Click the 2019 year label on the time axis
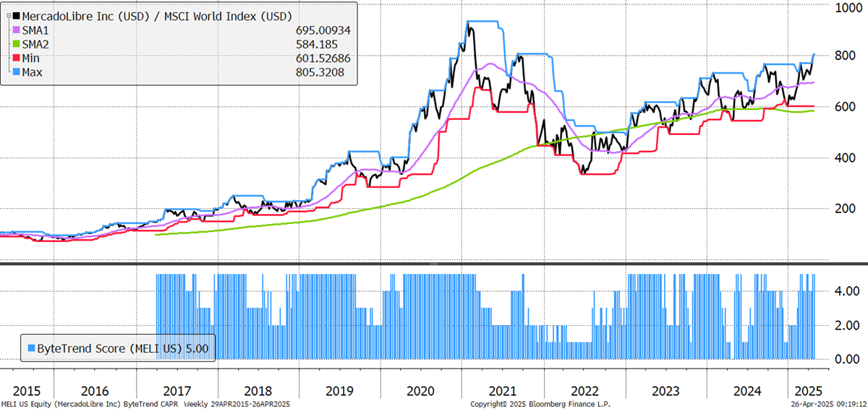 [339, 391]
